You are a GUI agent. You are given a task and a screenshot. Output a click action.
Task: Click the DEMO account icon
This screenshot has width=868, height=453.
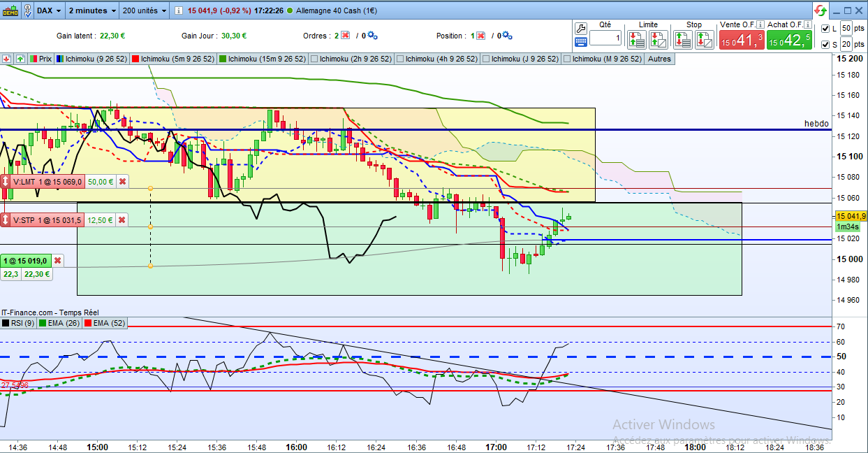(10, 10)
